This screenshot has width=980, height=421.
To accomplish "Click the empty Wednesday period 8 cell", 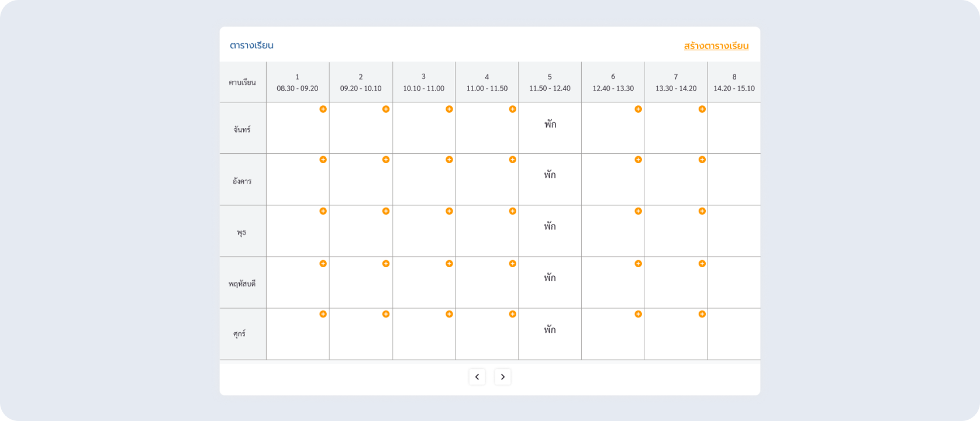I will tap(734, 231).
